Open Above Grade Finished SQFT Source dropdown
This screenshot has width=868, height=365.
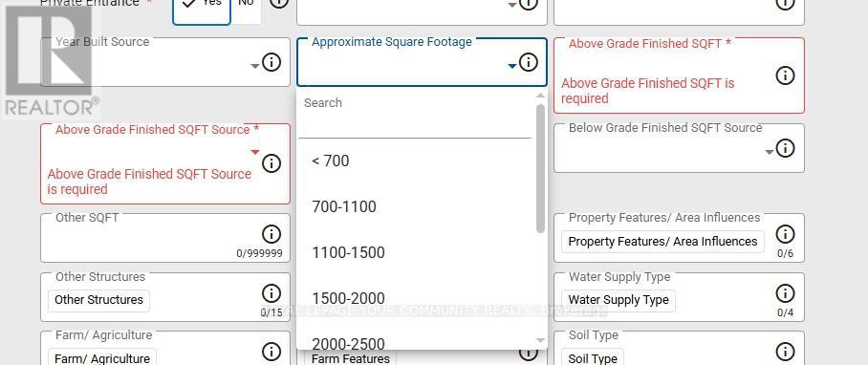[254, 152]
